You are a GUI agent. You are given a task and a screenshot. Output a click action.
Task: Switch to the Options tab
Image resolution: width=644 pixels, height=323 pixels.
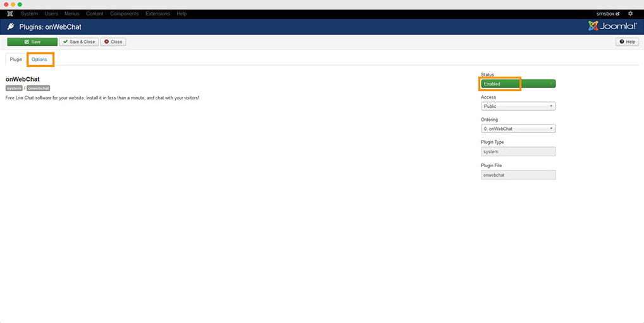(x=39, y=60)
